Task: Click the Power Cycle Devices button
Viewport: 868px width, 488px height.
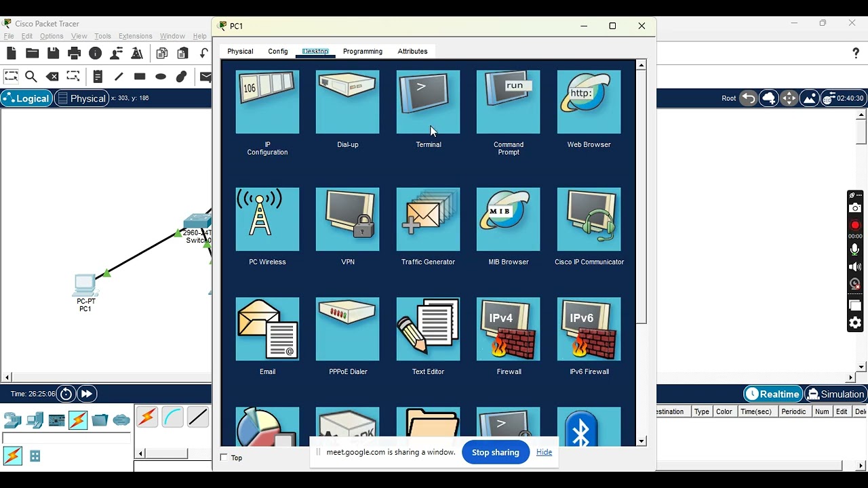Action: click(x=66, y=394)
